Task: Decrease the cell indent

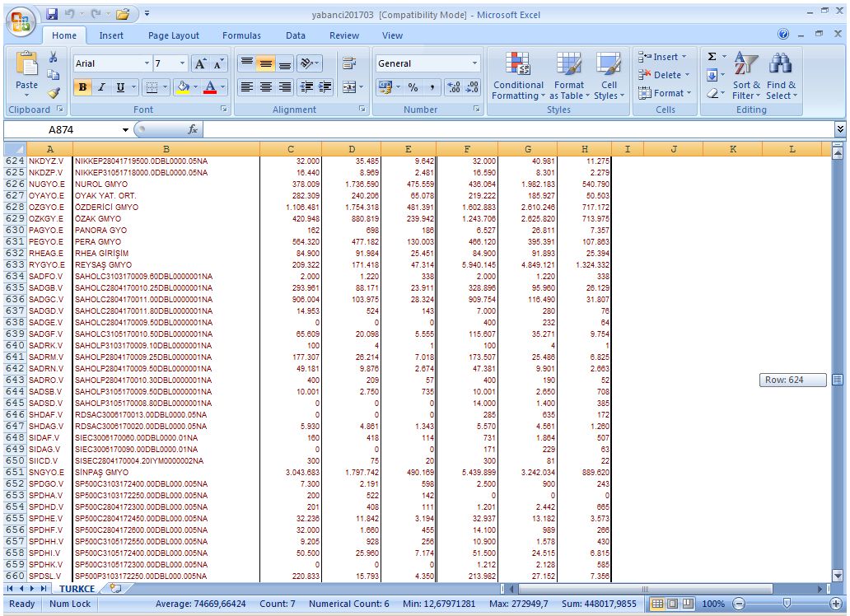Action: pos(306,86)
